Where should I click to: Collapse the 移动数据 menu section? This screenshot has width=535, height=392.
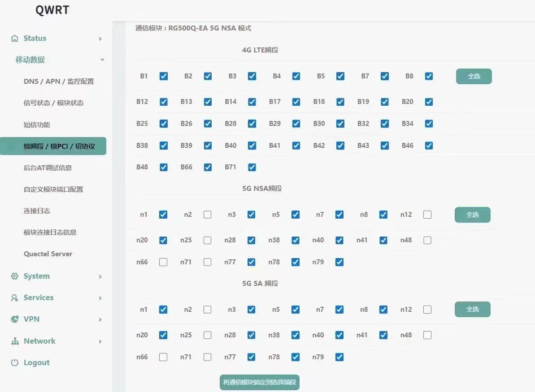point(102,60)
